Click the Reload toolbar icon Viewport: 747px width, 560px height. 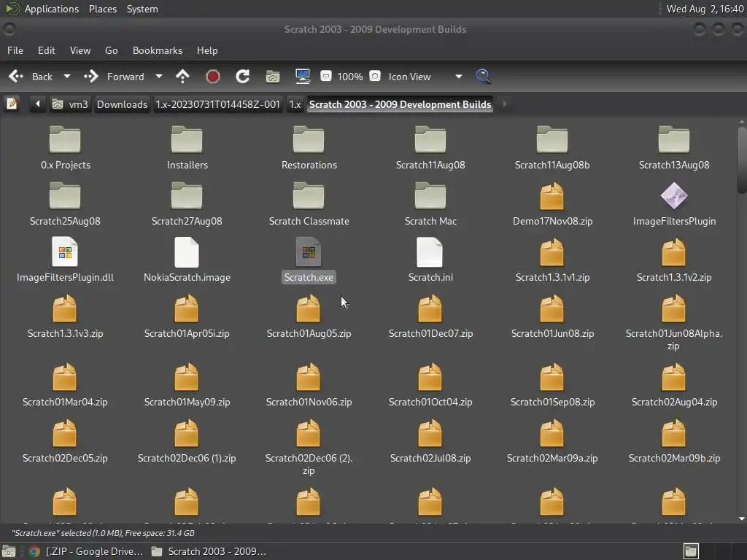[x=243, y=77]
